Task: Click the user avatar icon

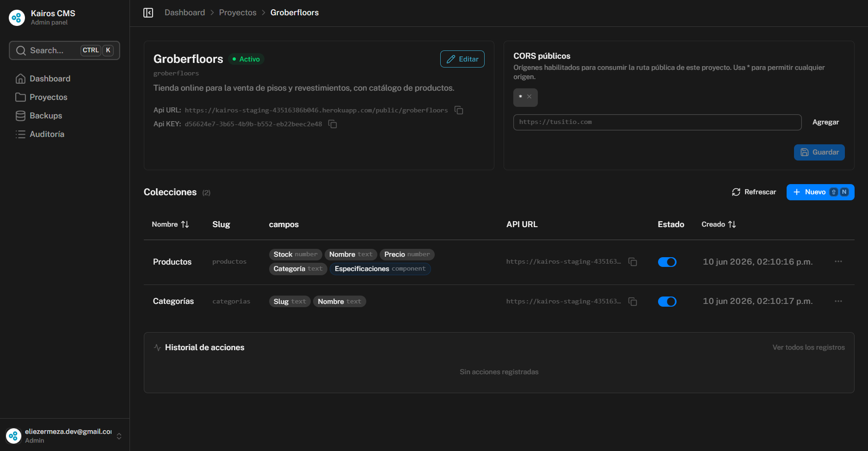Action: tap(13, 436)
